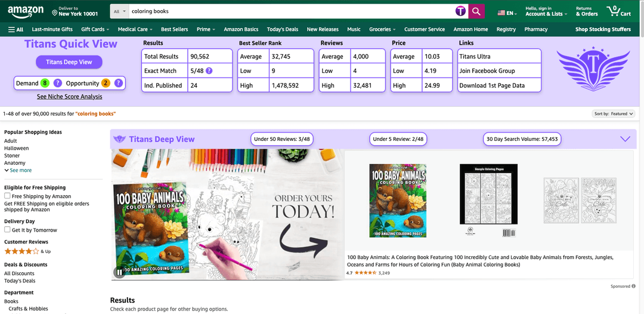Viewport: 644px width, 314px height.
Task: Click the purple Titans T icon in search bar
Action: pos(461,11)
